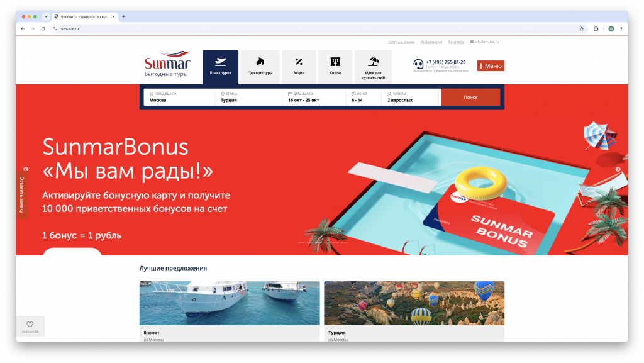Open departure city field showing Москва
The width and height of the screenshot is (644, 363).
(179, 98)
